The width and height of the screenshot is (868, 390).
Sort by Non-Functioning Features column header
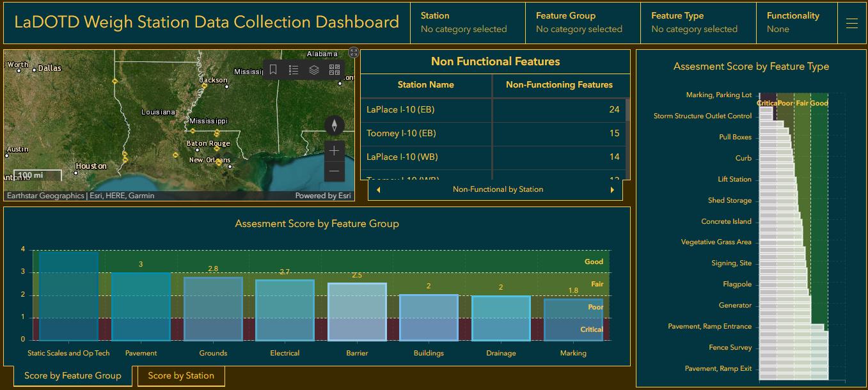pyautogui.click(x=559, y=84)
